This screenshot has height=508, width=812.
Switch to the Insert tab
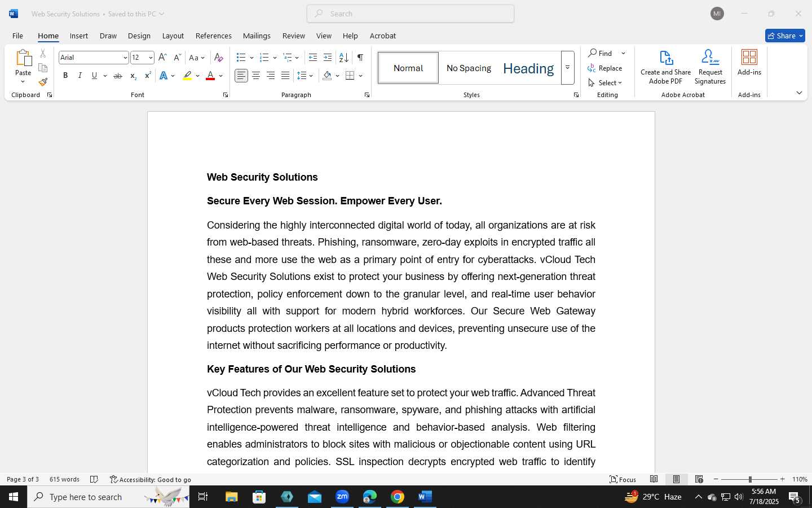click(79, 36)
